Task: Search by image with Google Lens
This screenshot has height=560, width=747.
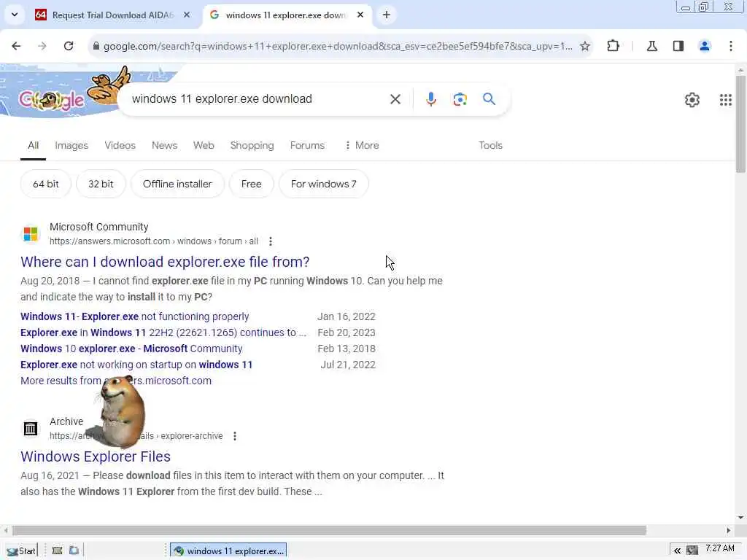Action: 460,99
